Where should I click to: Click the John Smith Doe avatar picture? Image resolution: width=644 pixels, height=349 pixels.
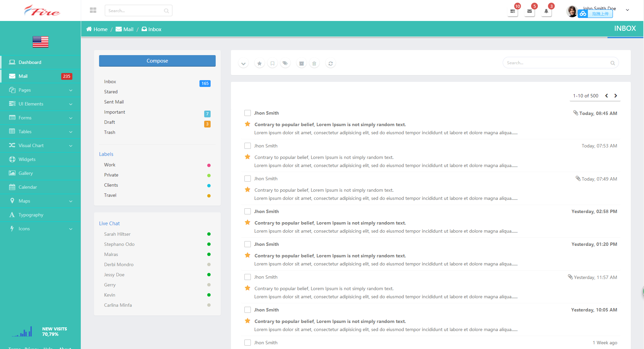pos(572,11)
